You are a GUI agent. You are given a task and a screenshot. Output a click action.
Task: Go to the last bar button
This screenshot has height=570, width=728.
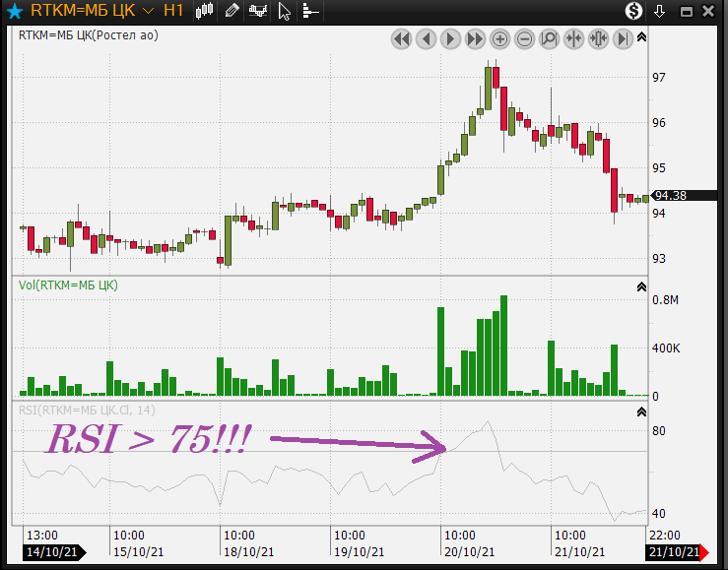623,39
